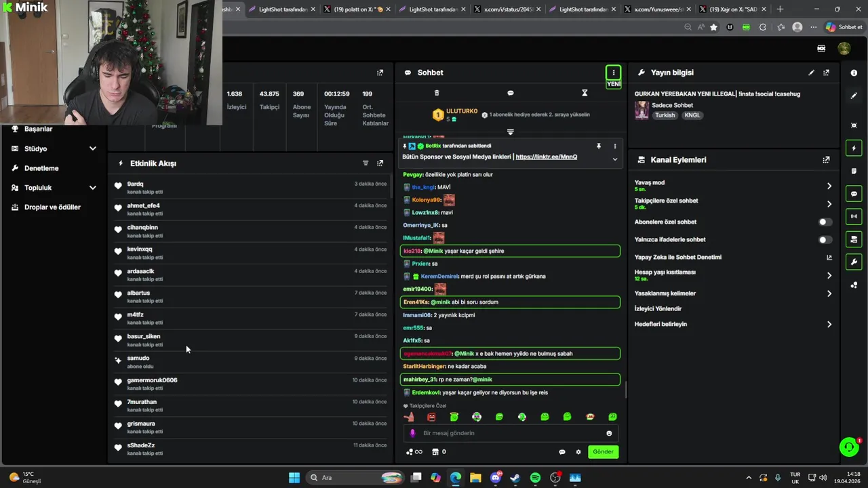Toggle Abonelere özel sohbet switch
The image size is (868, 488).
825,222
